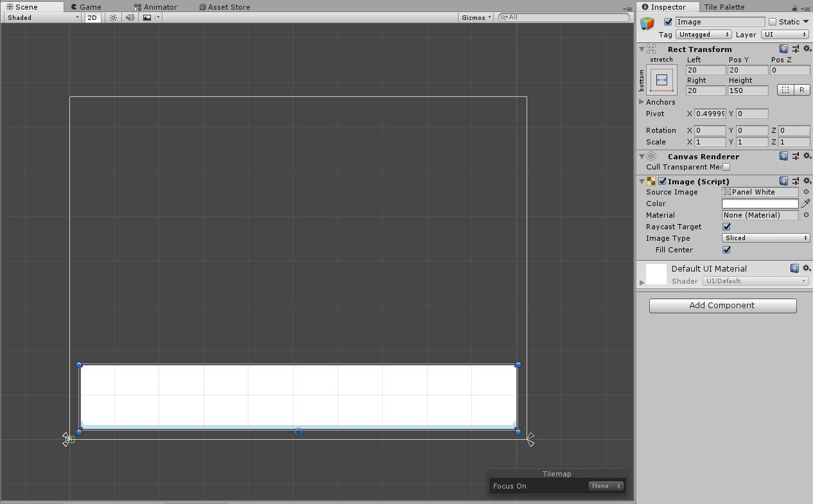
Task: Expand the Default UI Material foldout
Action: 642,282
